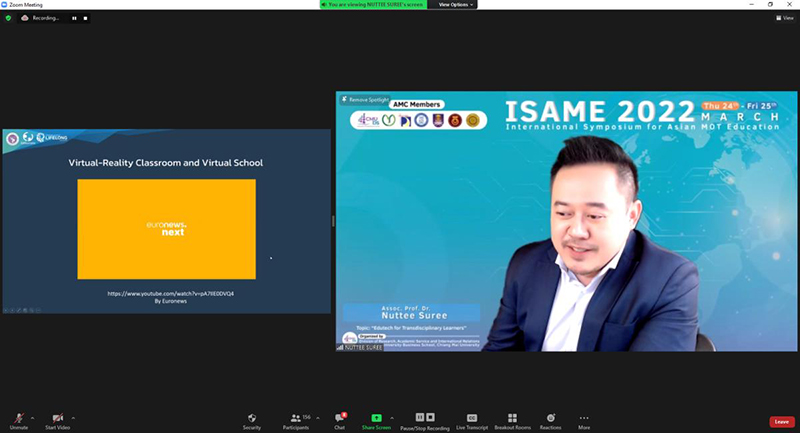The width and height of the screenshot is (800, 433).
Task: Open the Participants panel
Action: point(296,421)
